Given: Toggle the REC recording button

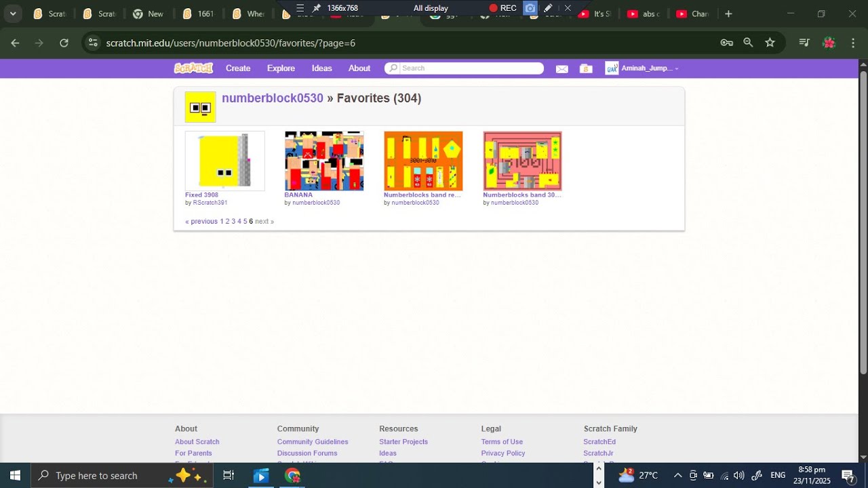Looking at the screenshot, I should pyautogui.click(x=503, y=8).
